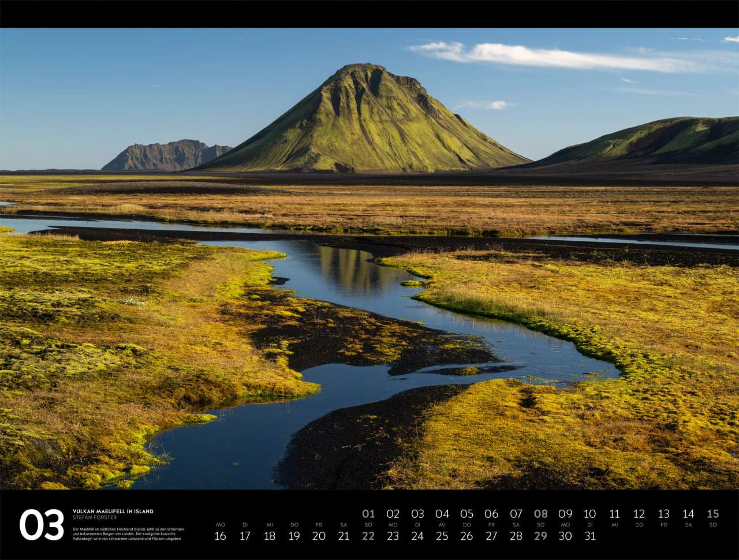
Task: Select date 01 in the calendar
Action: click(368, 514)
